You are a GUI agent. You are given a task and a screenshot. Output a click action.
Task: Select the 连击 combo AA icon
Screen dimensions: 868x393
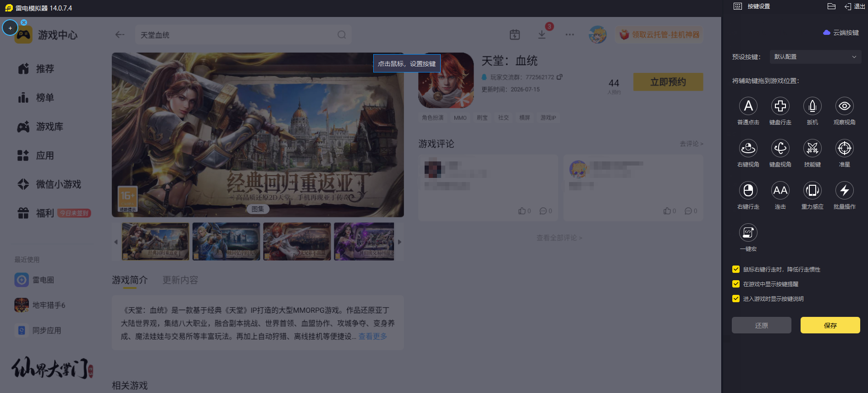click(x=780, y=191)
